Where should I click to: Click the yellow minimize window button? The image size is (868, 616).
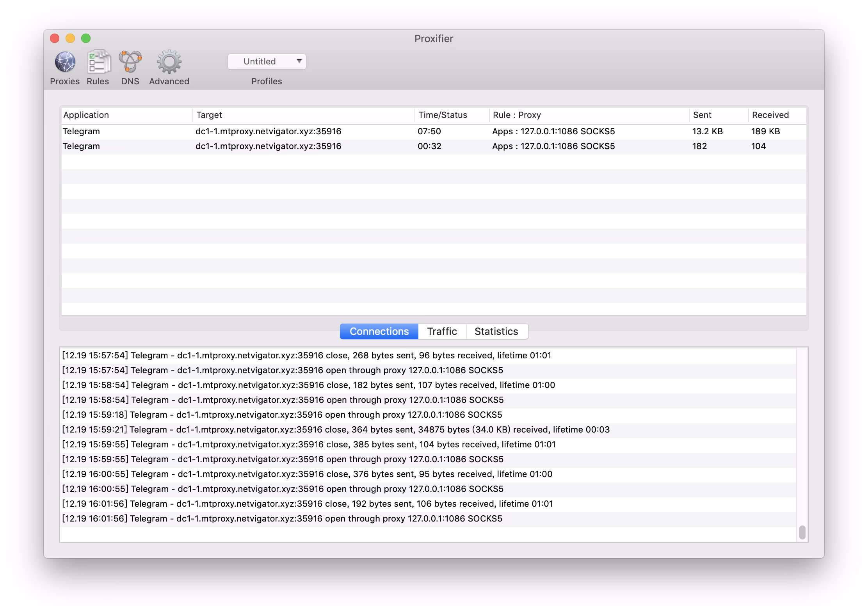pyautogui.click(x=70, y=38)
